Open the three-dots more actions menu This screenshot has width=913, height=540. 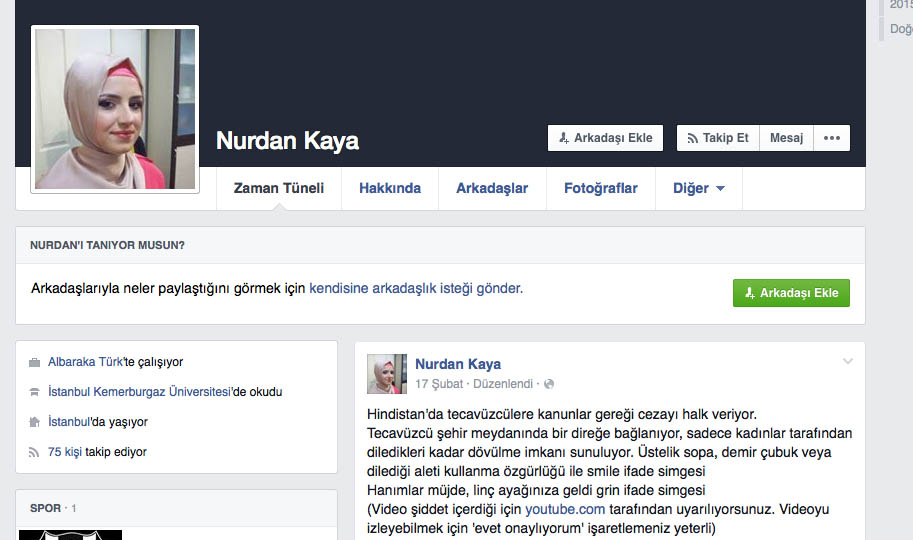[831, 138]
